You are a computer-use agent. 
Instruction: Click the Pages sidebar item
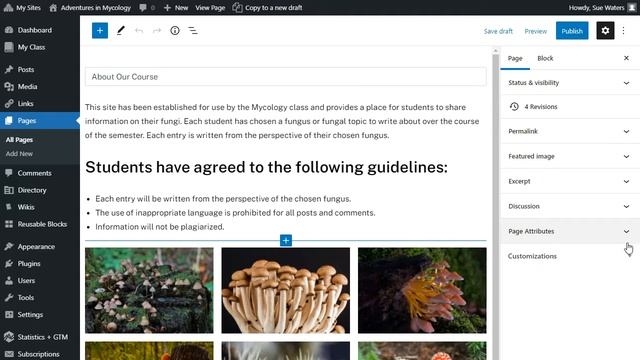(40, 121)
